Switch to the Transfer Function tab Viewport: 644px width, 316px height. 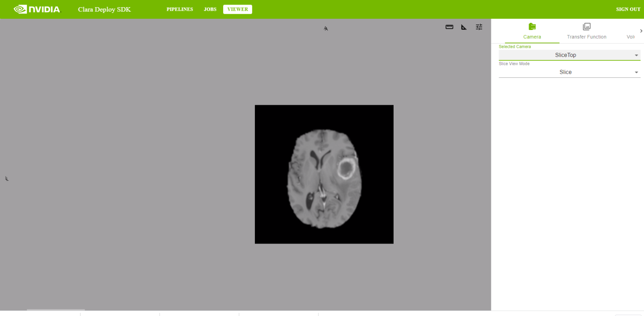pos(586,37)
